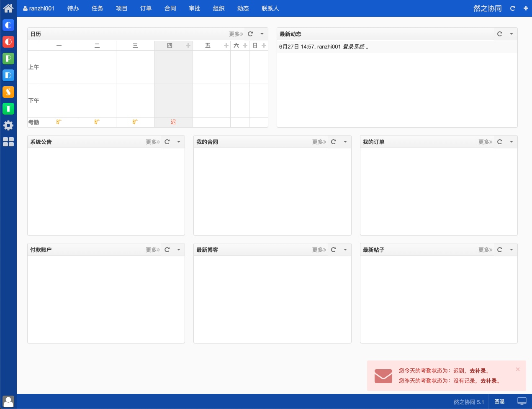Click 去补录 link for yesterday's attendance

[x=488, y=381]
